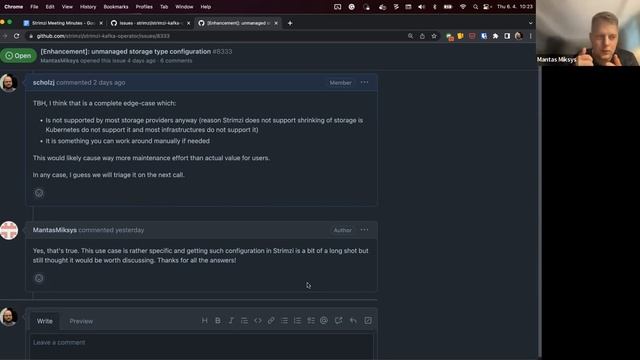Toggle the Chrome side panel icon
The width and height of the screenshot is (640, 360).
tap(507, 36)
